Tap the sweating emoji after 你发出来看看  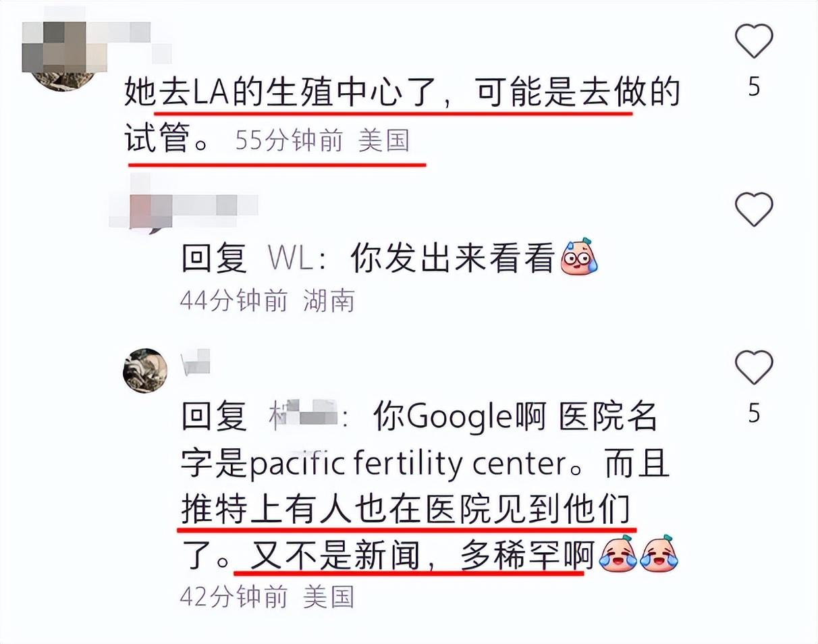click(x=579, y=257)
